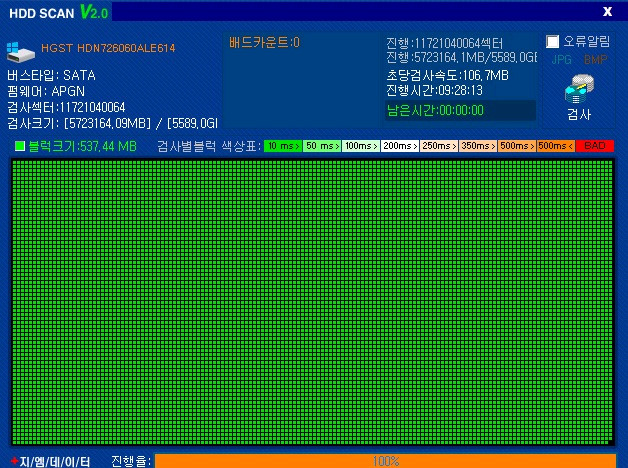Click the 진행:5723164.1MB progress text
This screenshot has width=628, height=468.
461,58
